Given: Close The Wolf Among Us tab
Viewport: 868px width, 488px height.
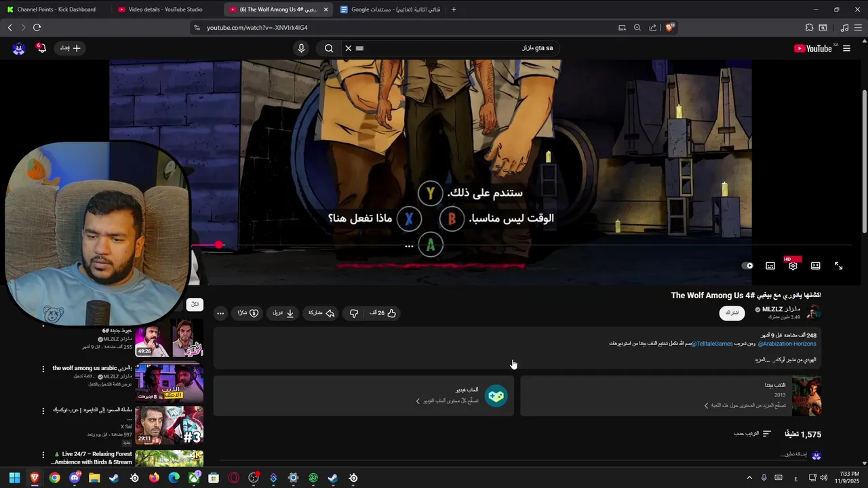Looking at the screenshot, I should click(326, 9).
